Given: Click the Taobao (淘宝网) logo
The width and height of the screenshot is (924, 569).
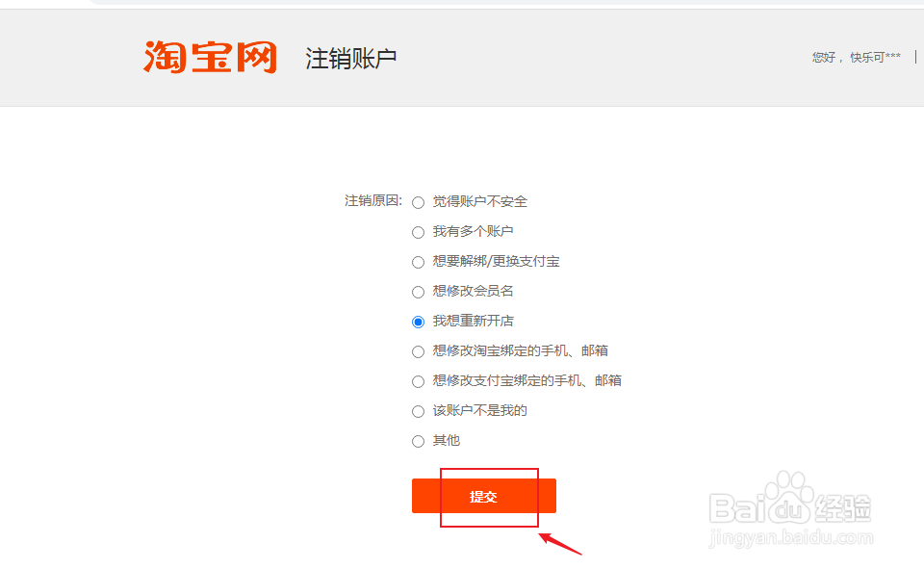Looking at the screenshot, I should 210,57.
